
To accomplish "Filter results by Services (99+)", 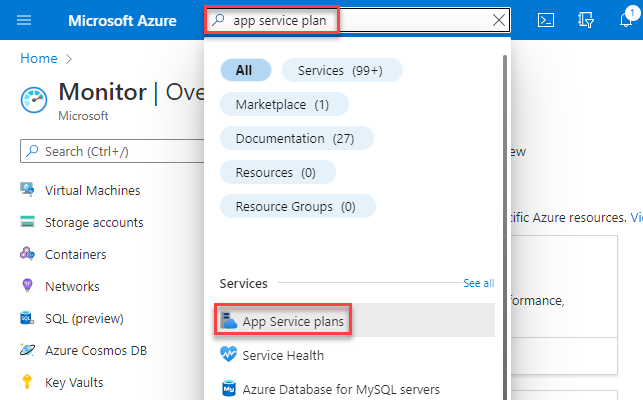I will pyautogui.click(x=342, y=70).
